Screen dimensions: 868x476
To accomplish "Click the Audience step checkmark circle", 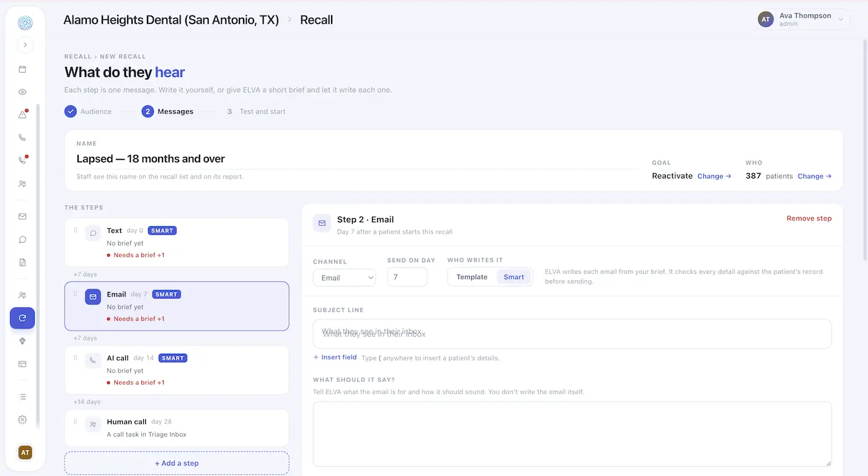I will 71,112.
